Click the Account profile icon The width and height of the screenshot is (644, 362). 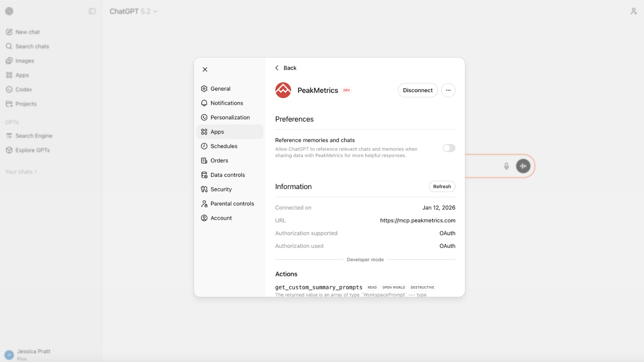(204, 218)
